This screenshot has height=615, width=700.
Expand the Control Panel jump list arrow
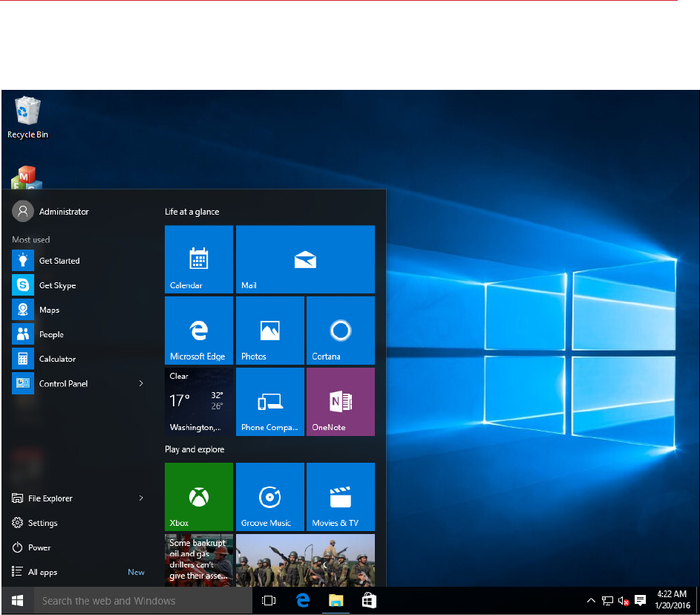click(141, 383)
